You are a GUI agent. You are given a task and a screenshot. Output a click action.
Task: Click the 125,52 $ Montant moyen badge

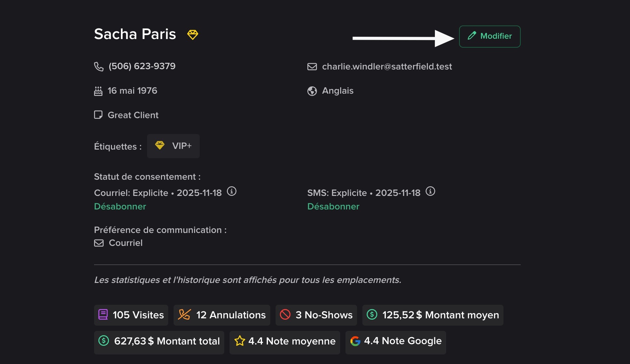coord(433,315)
